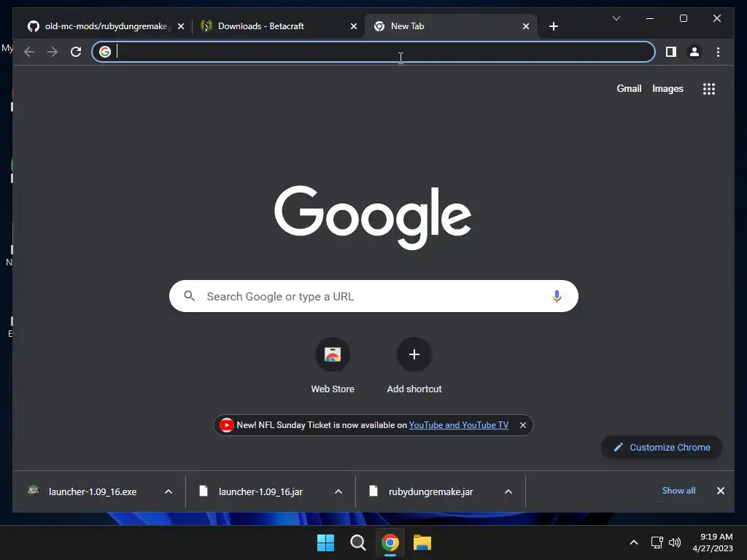Reload the current page
747x560 pixels.
point(76,52)
